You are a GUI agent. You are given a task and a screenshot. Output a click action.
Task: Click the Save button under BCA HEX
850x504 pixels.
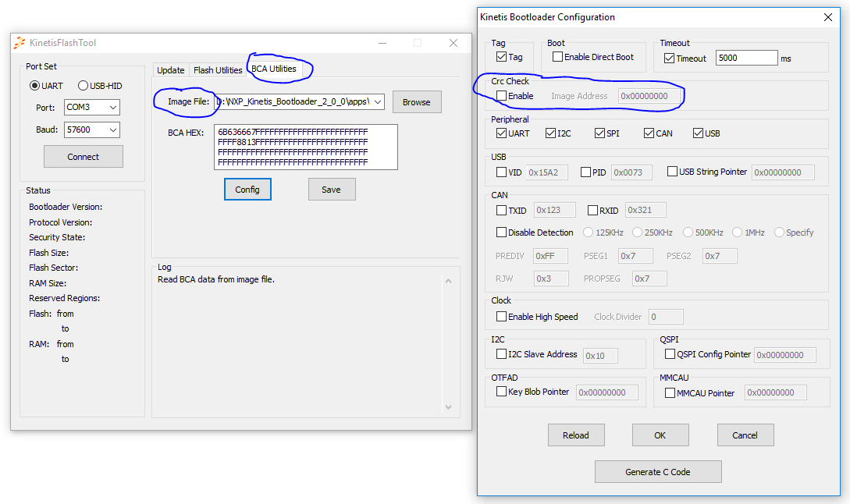click(x=331, y=189)
